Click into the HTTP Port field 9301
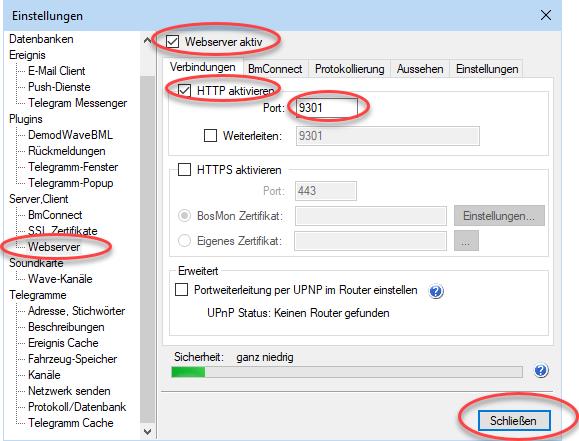Image resolution: width=579 pixels, height=441 pixels. pyautogui.click(x=326, y=108)
